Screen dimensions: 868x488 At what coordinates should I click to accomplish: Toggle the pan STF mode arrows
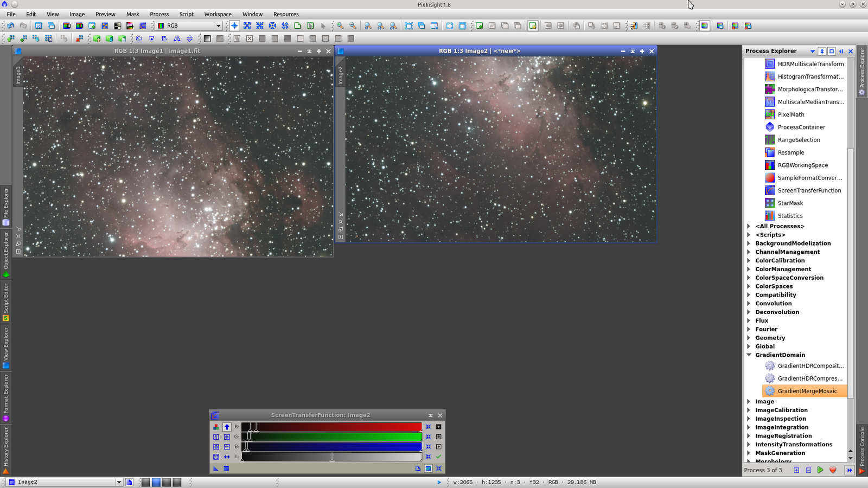click(227, 457)
